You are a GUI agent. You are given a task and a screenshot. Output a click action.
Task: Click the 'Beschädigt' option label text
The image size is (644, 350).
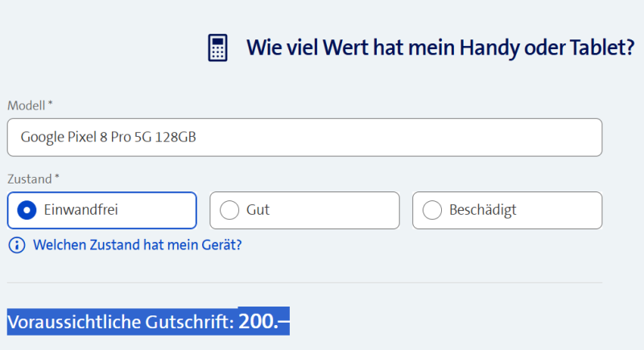click(482, 211)
